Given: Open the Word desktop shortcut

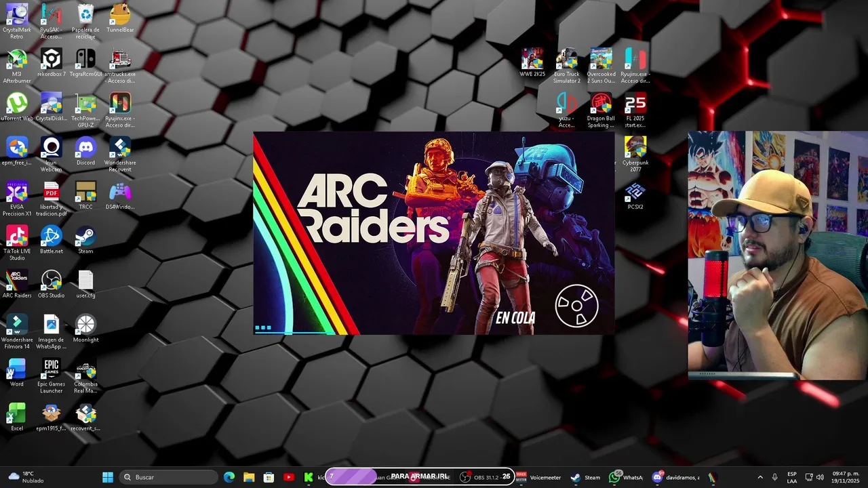Looking at the screenshot, I should [x=16, y=373].
